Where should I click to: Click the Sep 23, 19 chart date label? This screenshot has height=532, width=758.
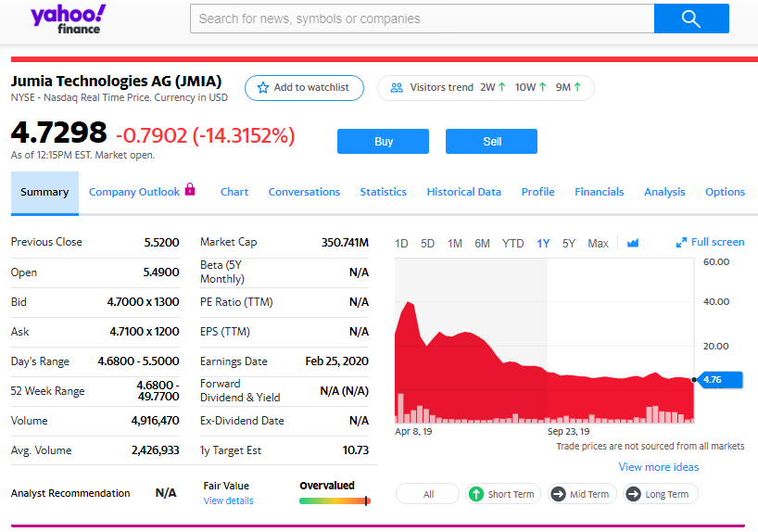pos(569,431)
